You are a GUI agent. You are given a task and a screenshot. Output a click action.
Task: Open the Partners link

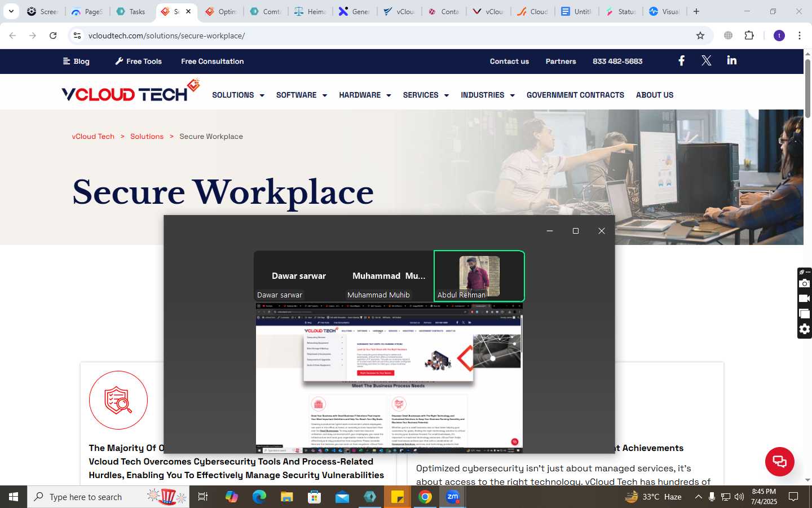561,61
